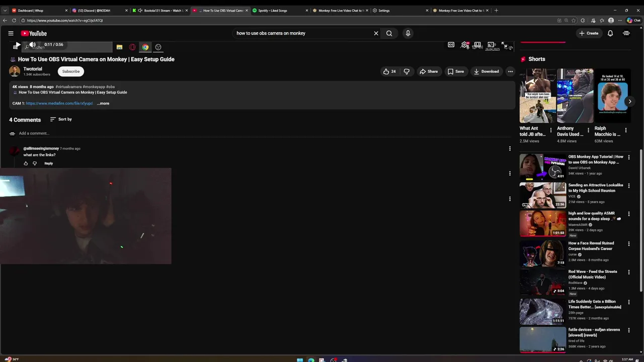Open options for OBS Monkey App Tutorial
Viewport: 644px width, 362px height.
coord(628,157)
